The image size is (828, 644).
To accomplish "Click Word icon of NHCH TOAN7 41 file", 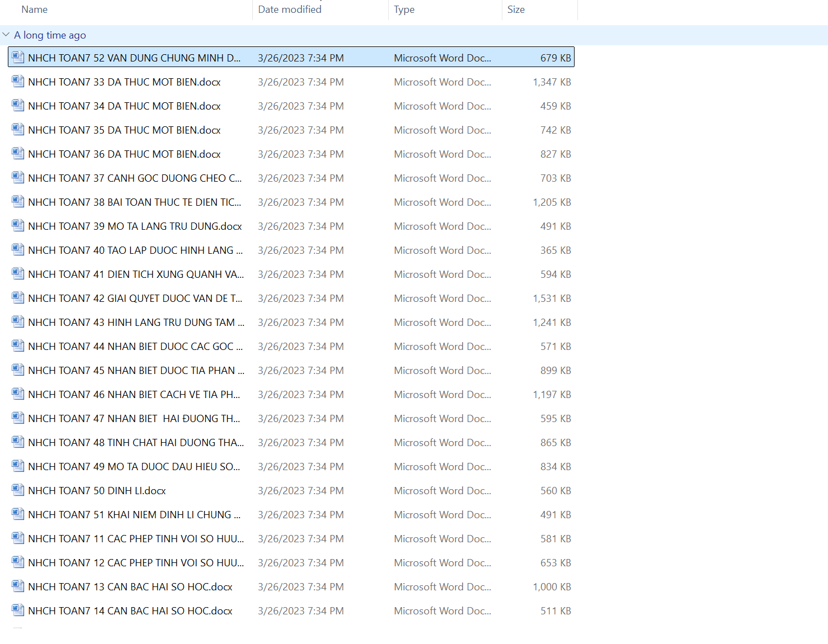I will click(x=18, y=273).
